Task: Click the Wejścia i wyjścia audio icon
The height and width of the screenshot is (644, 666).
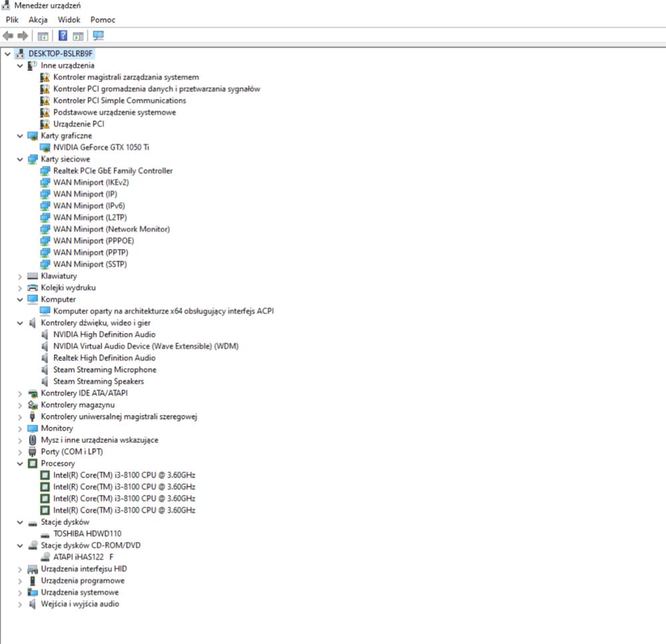Action: [x=32, y=604]
